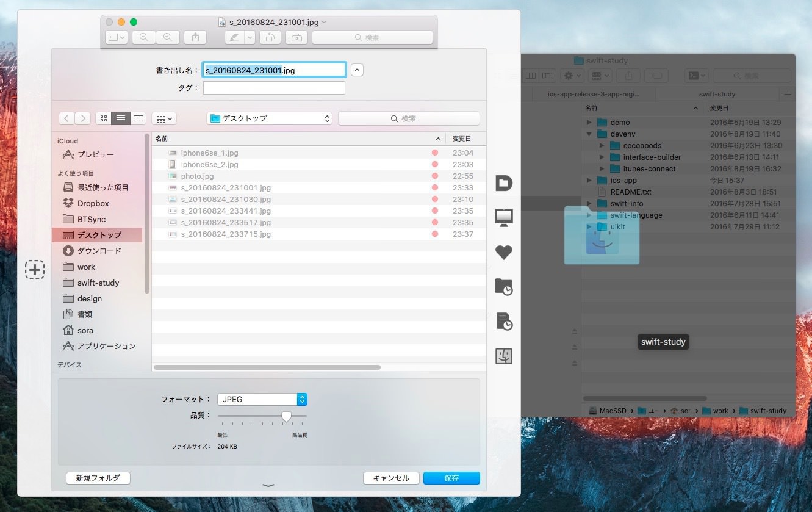Click the file list's horizontal scrollbar
This screenshot has height=512, width=812.
tap(267, 367)
